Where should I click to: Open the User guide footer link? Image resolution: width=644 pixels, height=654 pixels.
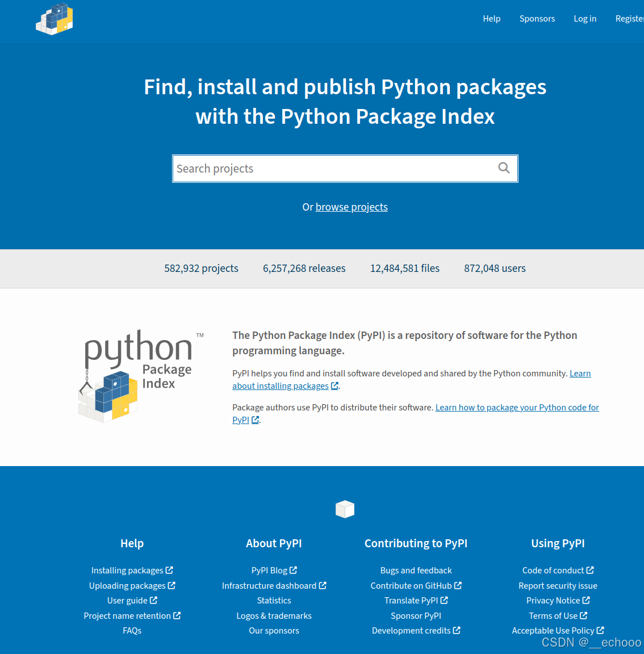[127, 601]
